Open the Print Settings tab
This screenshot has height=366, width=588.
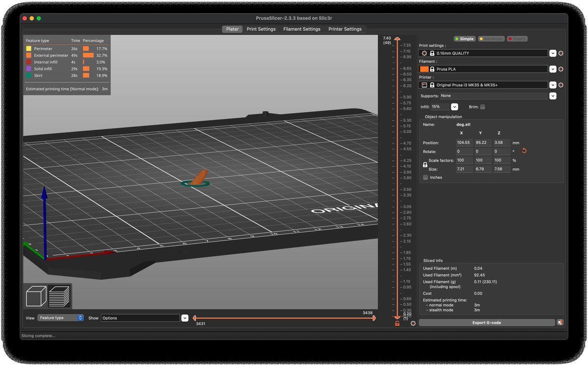pos(261,29)
